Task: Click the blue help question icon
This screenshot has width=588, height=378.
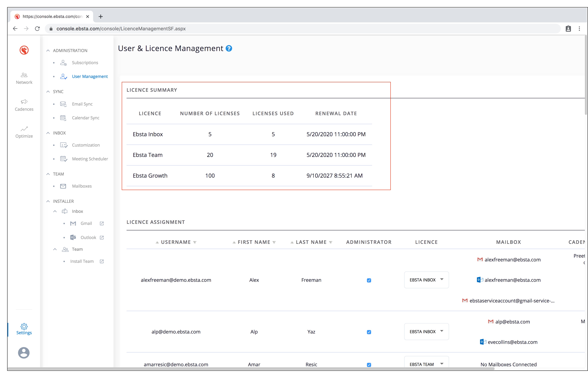Action: coord(229,48)
